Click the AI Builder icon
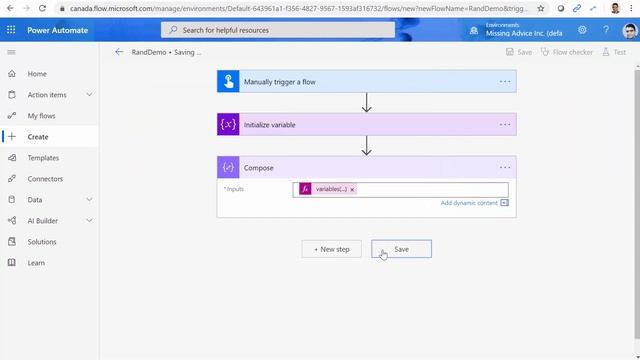The image size is (640, 360). (x=12, y=221)
